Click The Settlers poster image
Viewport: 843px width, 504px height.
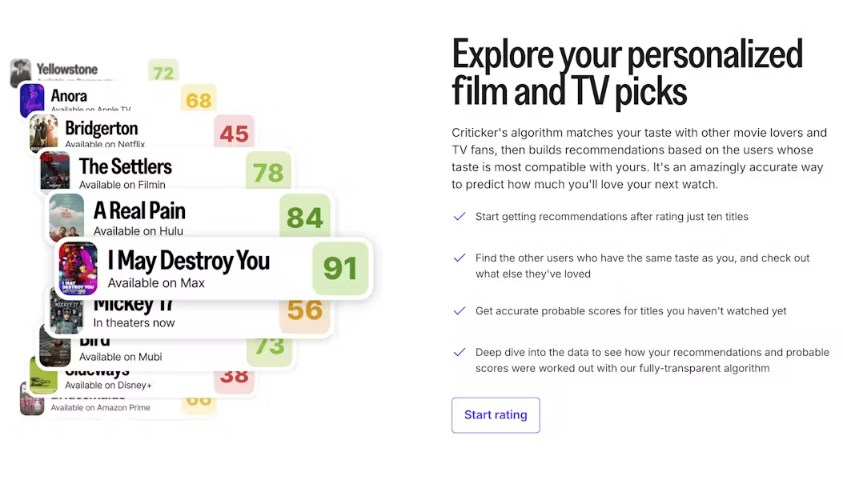(x=54, y=170)
